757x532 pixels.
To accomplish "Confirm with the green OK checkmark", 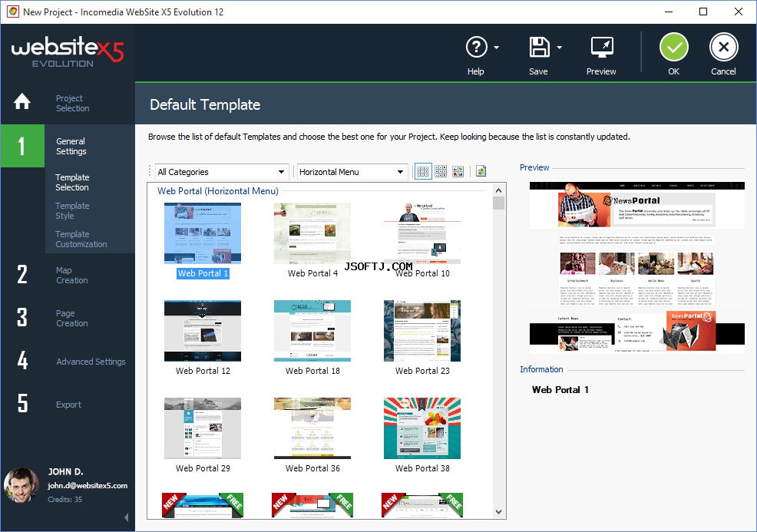I will point(674,48).
